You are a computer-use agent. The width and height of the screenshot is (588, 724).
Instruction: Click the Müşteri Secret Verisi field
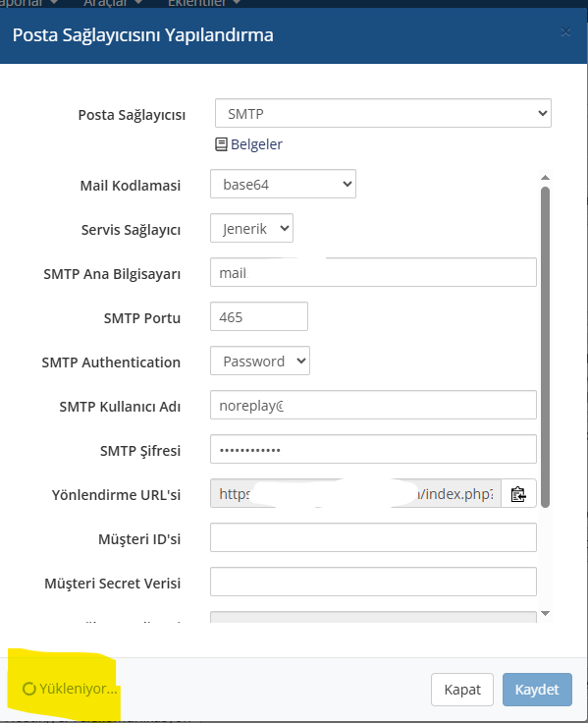(373, 582)
